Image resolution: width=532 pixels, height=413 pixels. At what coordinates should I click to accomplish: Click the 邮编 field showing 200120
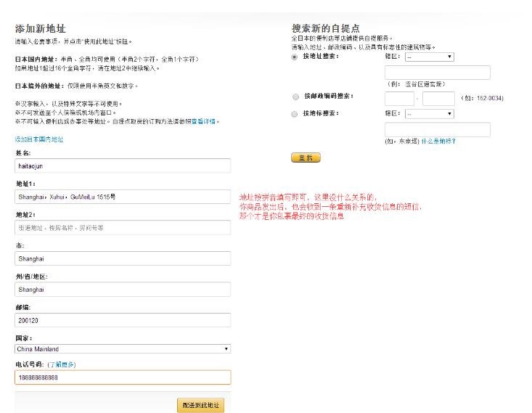tap(123, 320)
